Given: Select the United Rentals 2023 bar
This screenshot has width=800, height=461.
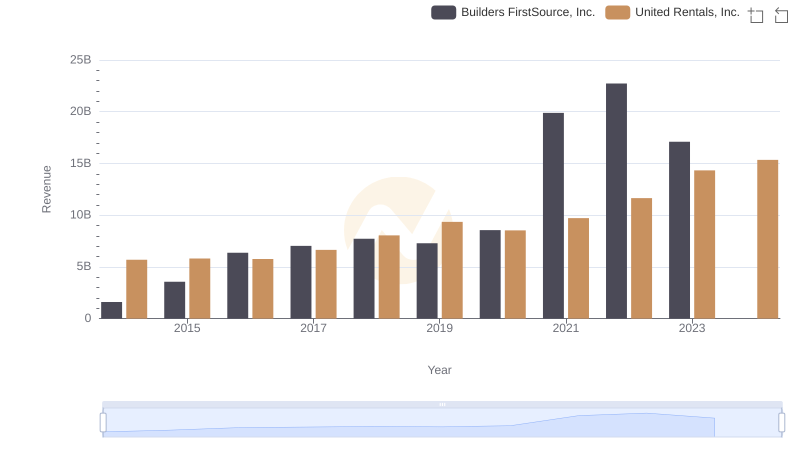Looking at the screenshot, I should click(x=704, y=244).
